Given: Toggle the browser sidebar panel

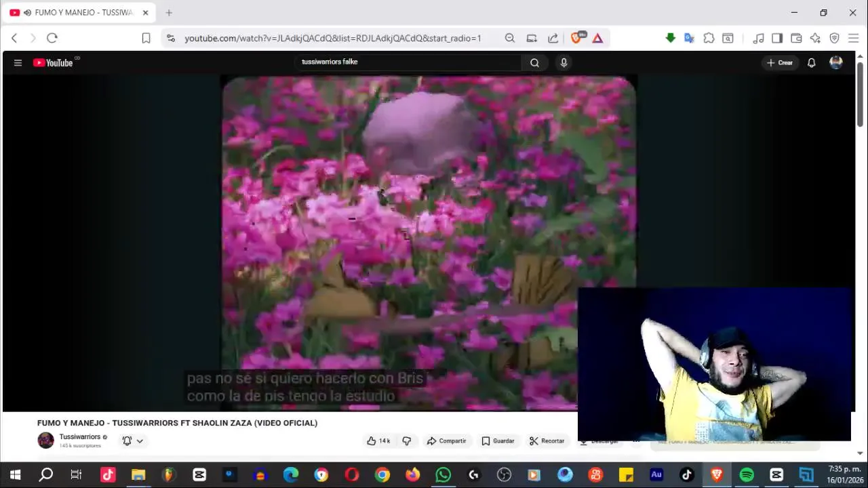Looking at the screenshot, I should click(777, 39).
